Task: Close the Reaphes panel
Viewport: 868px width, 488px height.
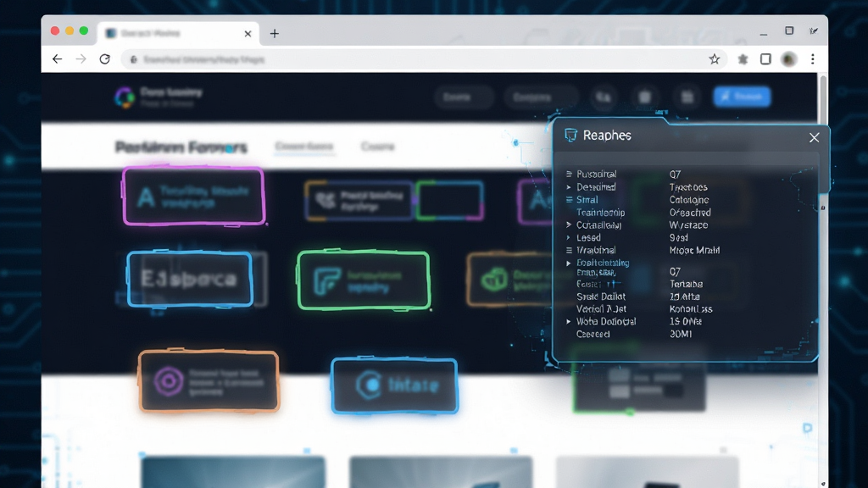Action: (814, 137)
